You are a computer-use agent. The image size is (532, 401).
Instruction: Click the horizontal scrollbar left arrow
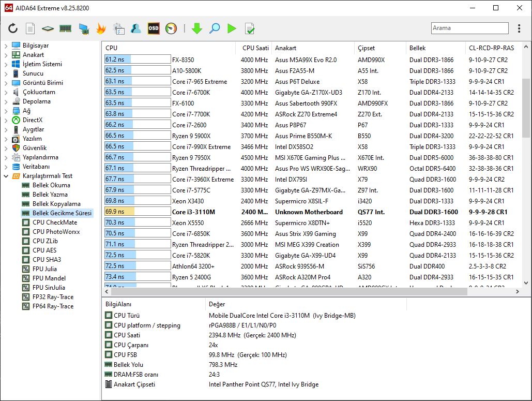[x=107, y=292]
